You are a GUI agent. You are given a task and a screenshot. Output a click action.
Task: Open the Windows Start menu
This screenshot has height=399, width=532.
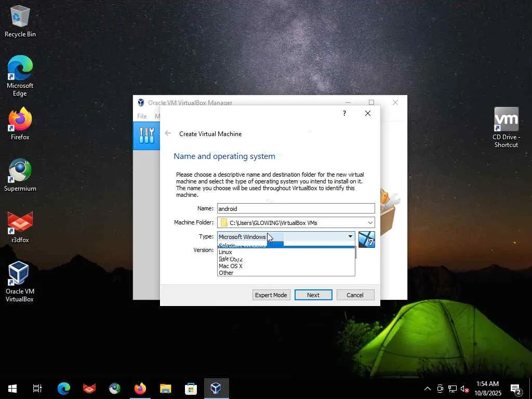click(12, 389)
